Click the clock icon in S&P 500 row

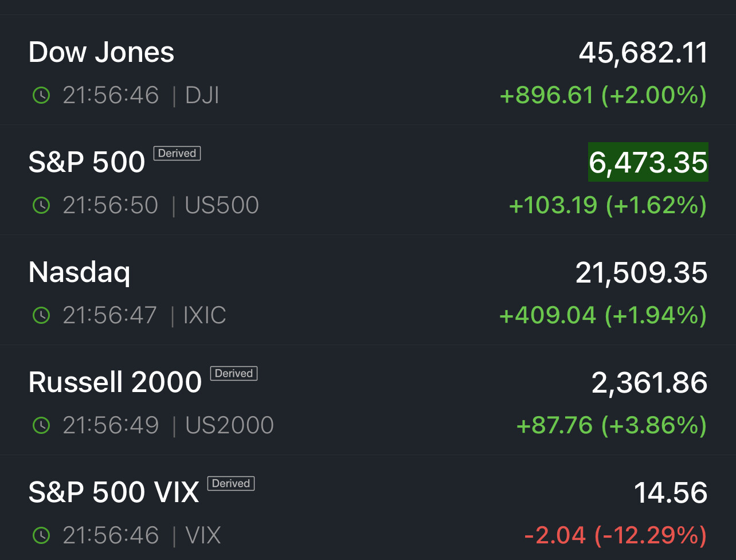point(41,205)
